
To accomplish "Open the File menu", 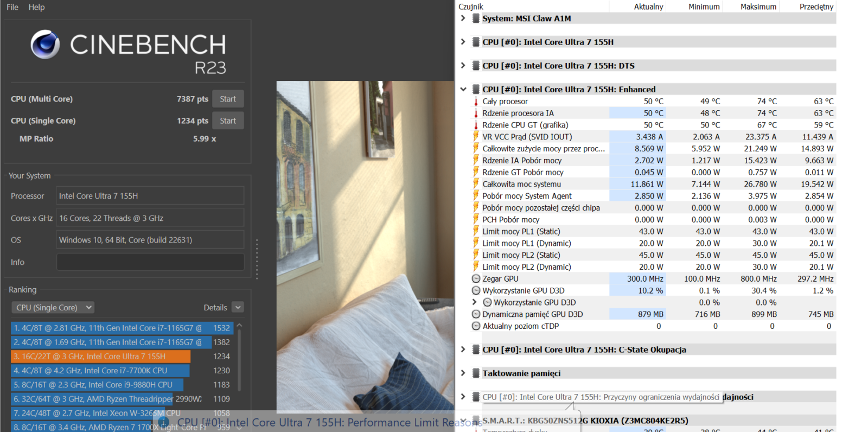I will coord(12,7).
